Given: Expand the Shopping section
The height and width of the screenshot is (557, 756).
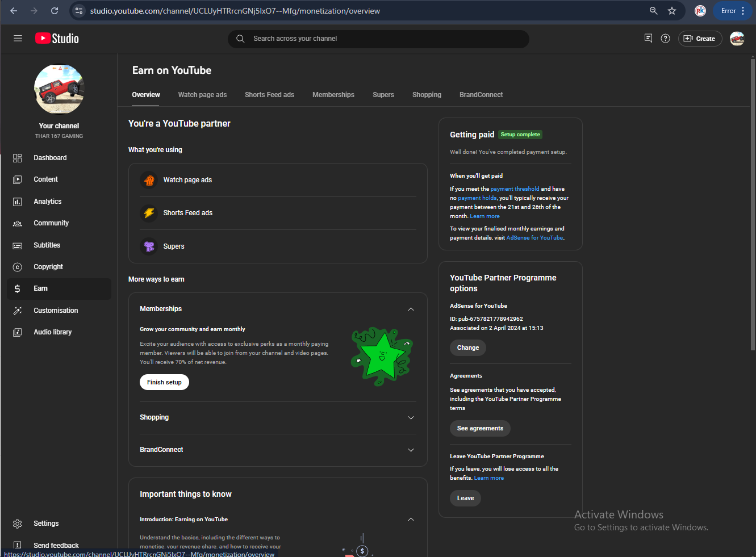Looking at the screenshot, I should 411,418.
